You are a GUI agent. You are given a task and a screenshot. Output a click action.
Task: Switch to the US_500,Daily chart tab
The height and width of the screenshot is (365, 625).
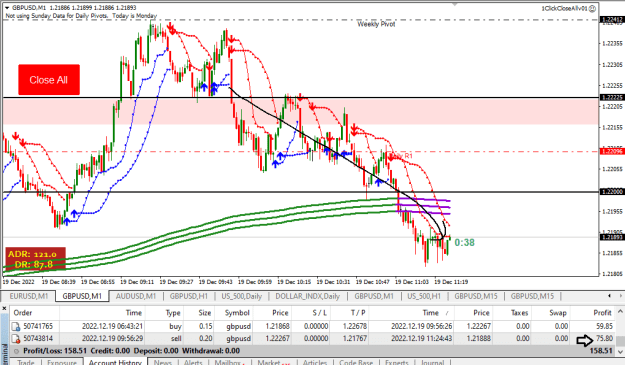(242, 296)
